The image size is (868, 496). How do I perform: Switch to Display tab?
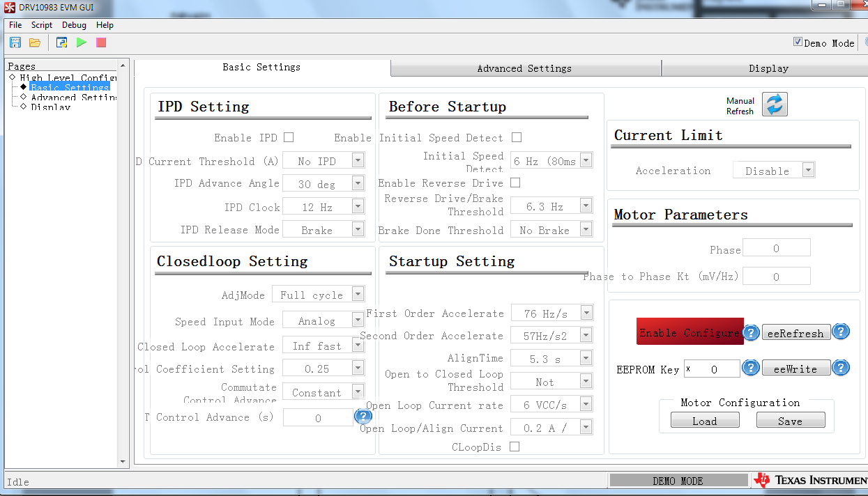pos(766,68)
